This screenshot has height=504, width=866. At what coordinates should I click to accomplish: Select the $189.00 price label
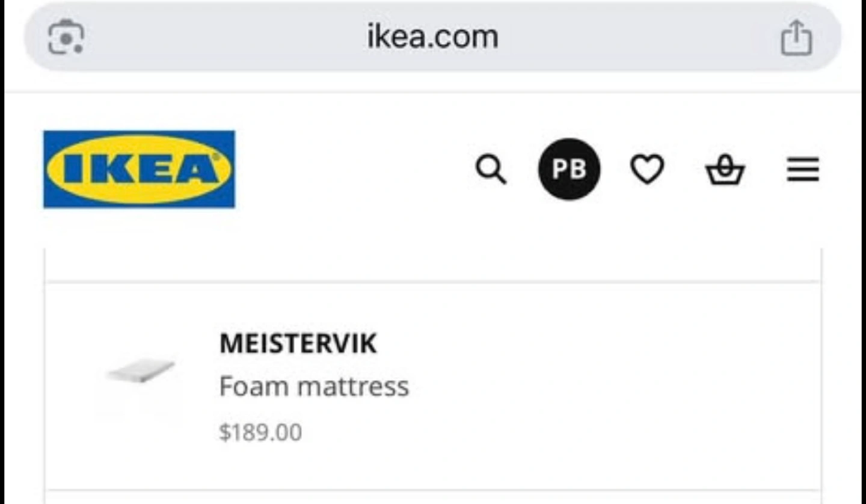coord(260,432)
